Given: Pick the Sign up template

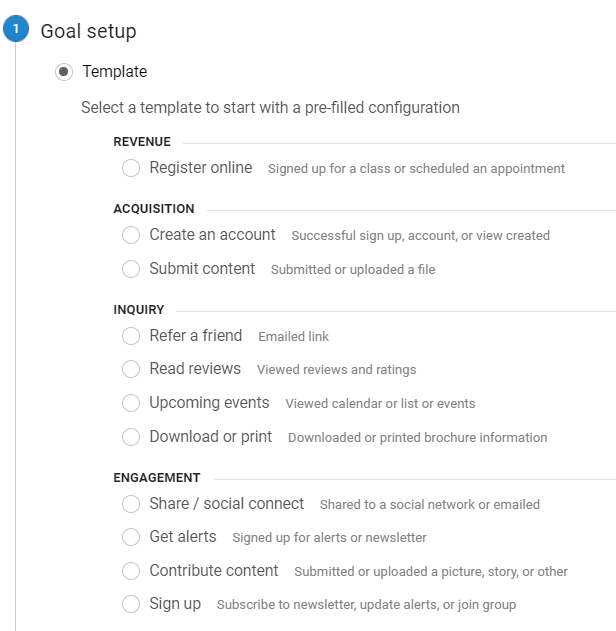Looking at the screenshot, I should coord(131,604).
